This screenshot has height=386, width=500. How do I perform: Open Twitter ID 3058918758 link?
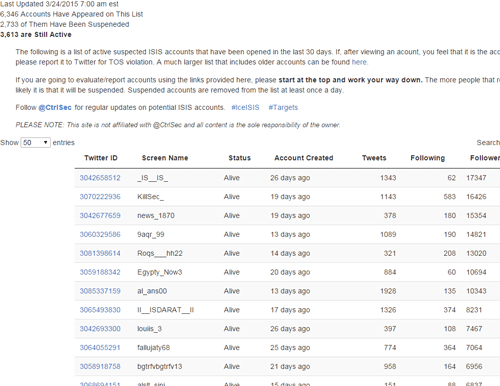click(x=100, y=366)
